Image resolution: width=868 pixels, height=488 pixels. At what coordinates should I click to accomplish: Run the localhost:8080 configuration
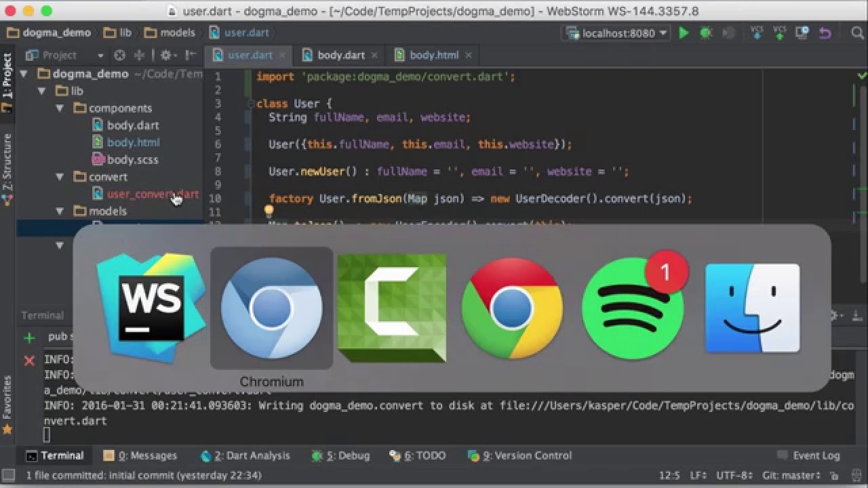click(684, 33)
